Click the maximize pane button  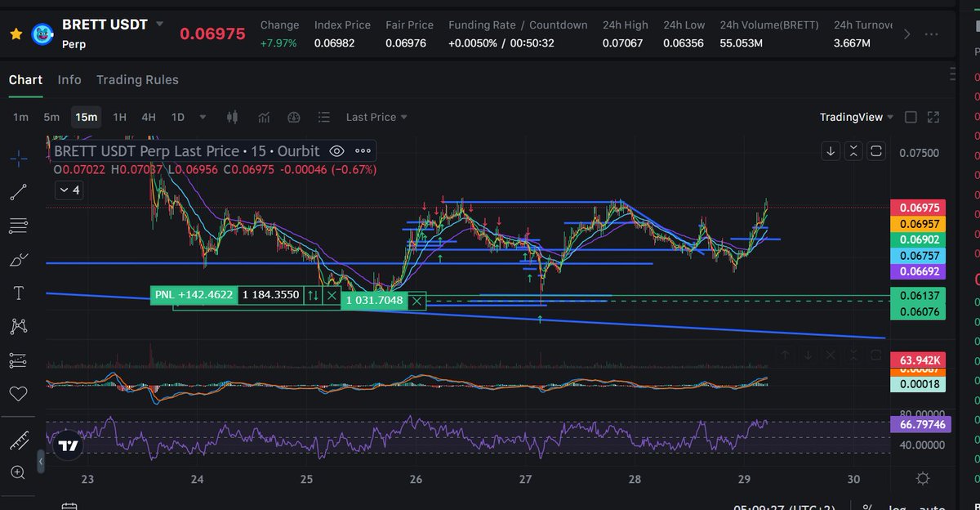point(876,151)
